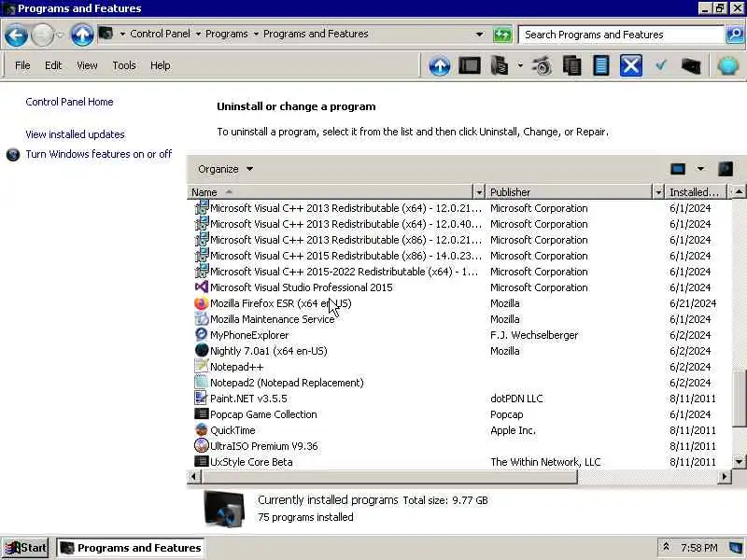Image resolution: width=747 pixels, height=560 pixels.
Task: Click the Copy stacked-pages toolbar icon
Action: [571, 65]
